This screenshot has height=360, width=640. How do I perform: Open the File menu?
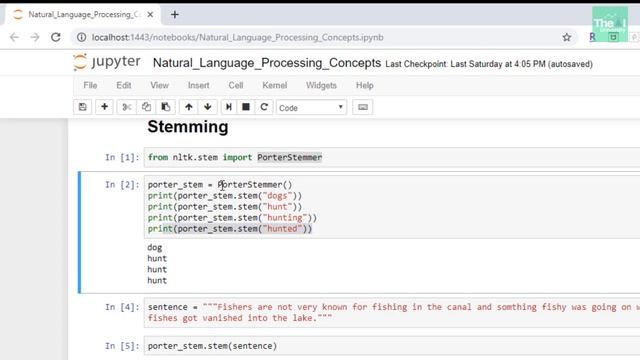[90, 85]
